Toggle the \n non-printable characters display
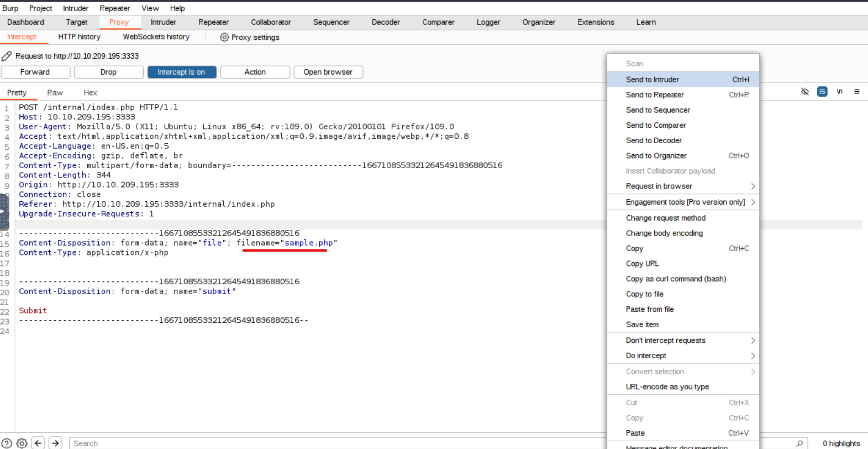 [839, 92]
